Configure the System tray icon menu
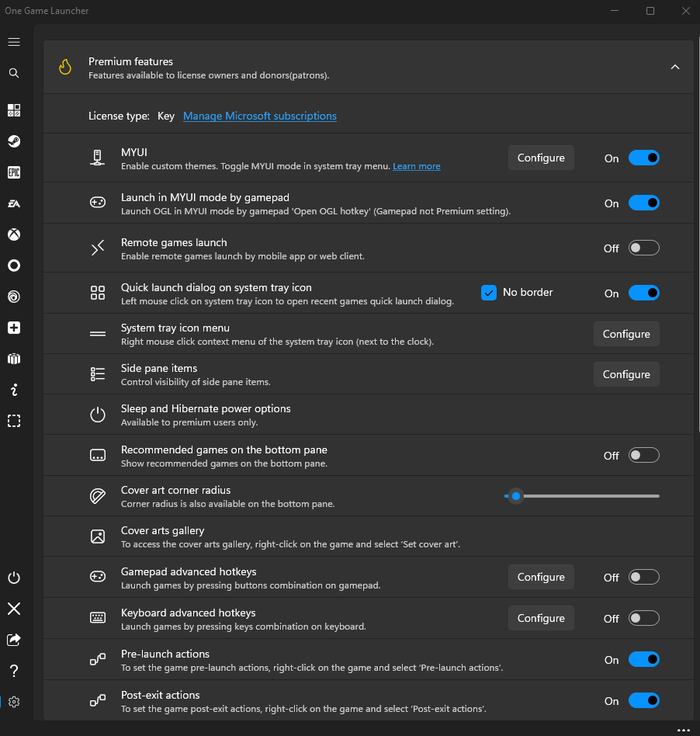This screenshot has width=700, height=736. (x=626, y=334)
